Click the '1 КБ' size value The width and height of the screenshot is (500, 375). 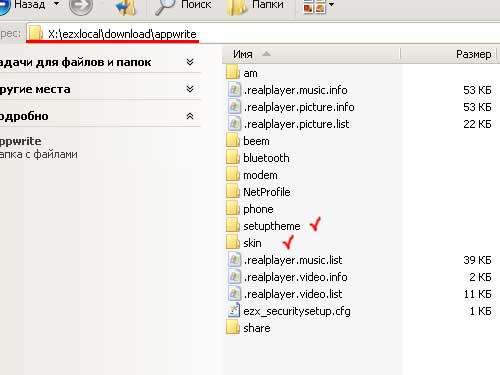(x=480, y=311)
